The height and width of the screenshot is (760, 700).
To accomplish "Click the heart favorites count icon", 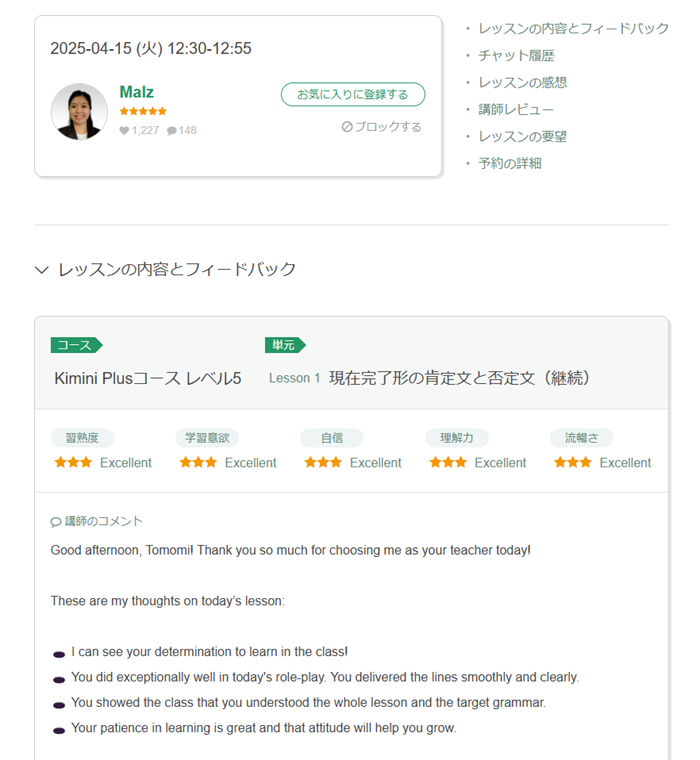I will click(124, 130).
